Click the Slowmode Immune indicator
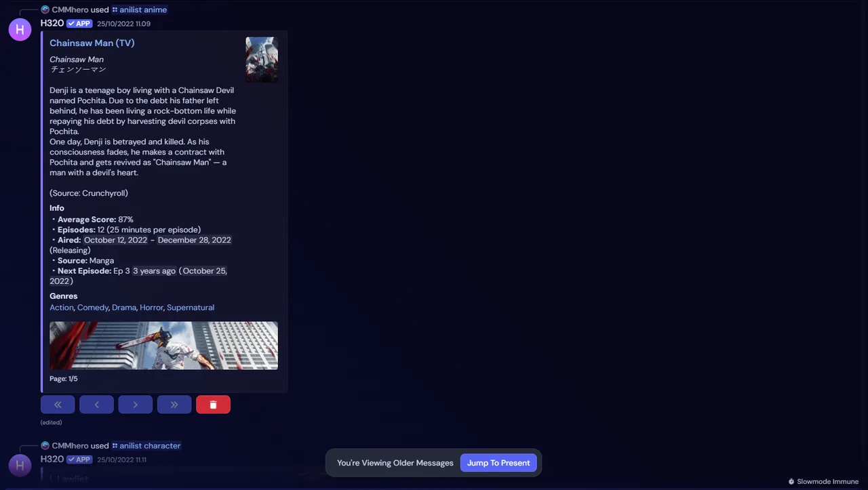 [x=824, y=482]
